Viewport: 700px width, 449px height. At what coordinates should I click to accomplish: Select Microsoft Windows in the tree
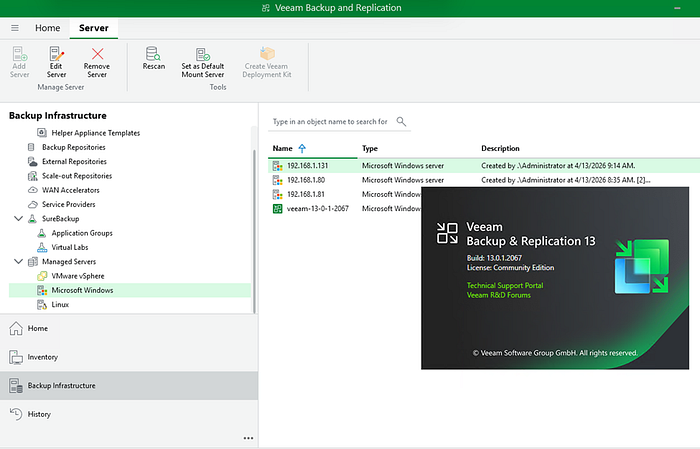coord(130,290)
